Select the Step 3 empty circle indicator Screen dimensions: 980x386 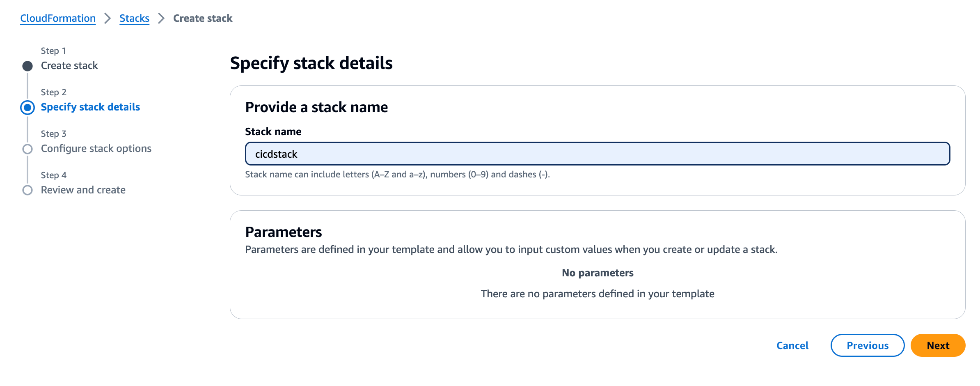[27, 149]
